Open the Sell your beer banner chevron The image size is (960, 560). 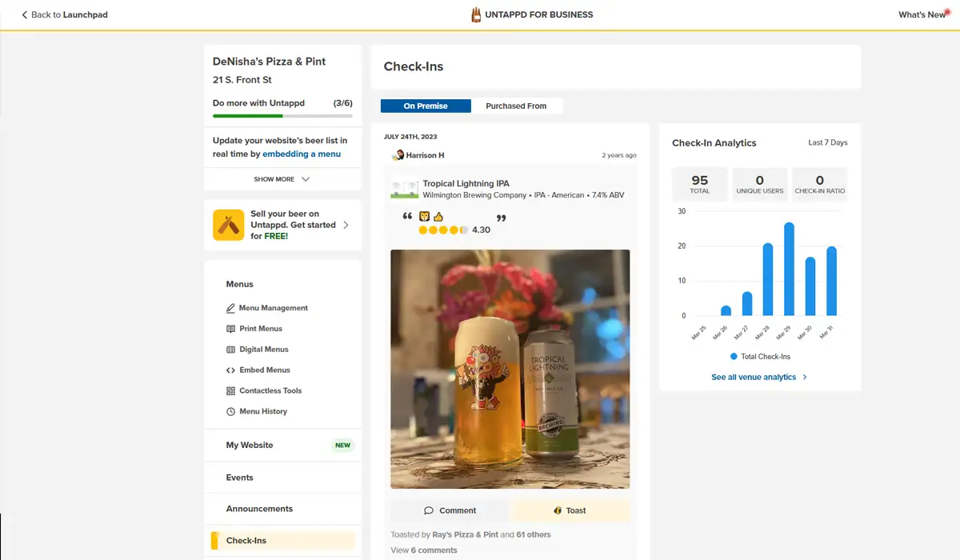(x=346, y=225)
